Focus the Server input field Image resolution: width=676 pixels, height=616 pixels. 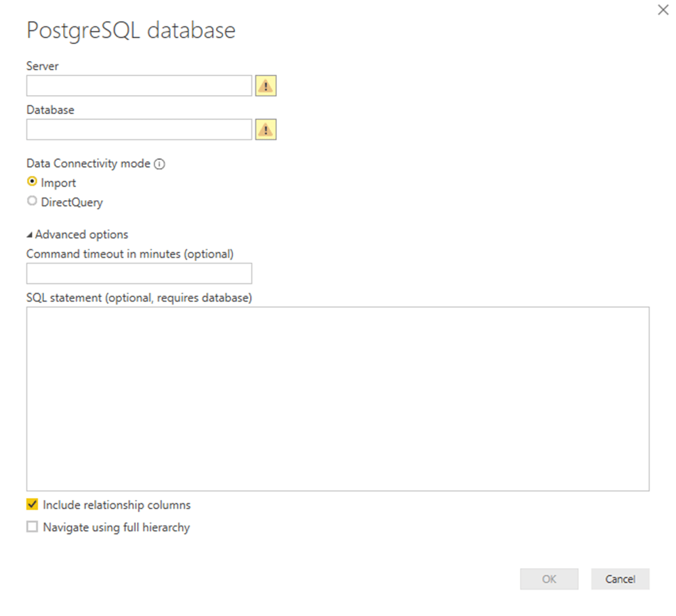pyautogui.click(x=138, y=85)
